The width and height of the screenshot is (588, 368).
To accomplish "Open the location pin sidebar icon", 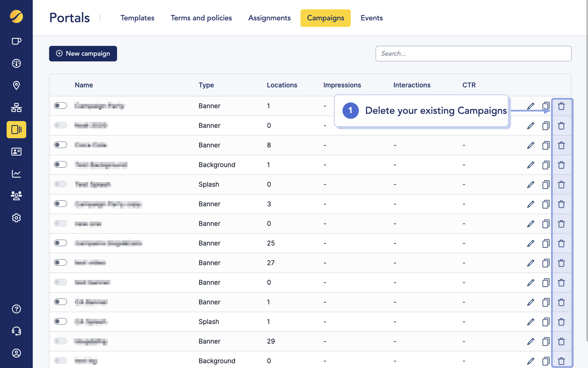I will coord(16,85).
